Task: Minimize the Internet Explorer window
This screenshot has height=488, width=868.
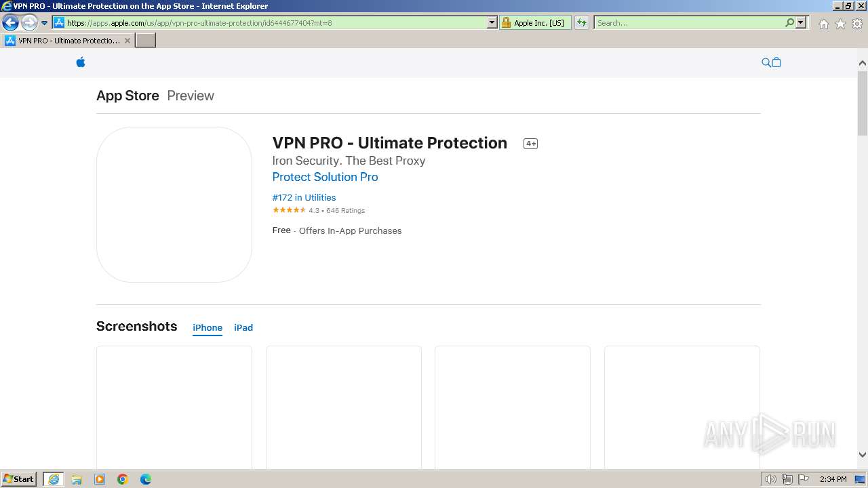Action: pyautogui.click(x=837, y=6)
